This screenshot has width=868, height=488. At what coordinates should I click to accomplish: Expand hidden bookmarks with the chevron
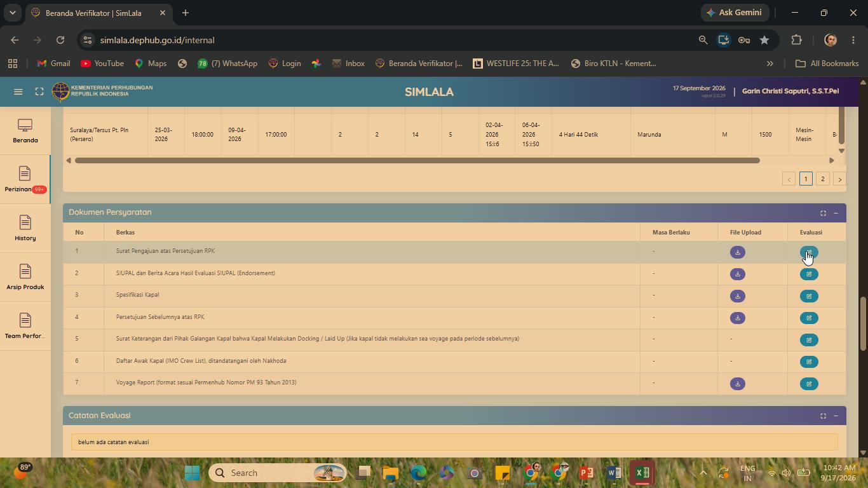pyautogui.click(x=770, y=64)
